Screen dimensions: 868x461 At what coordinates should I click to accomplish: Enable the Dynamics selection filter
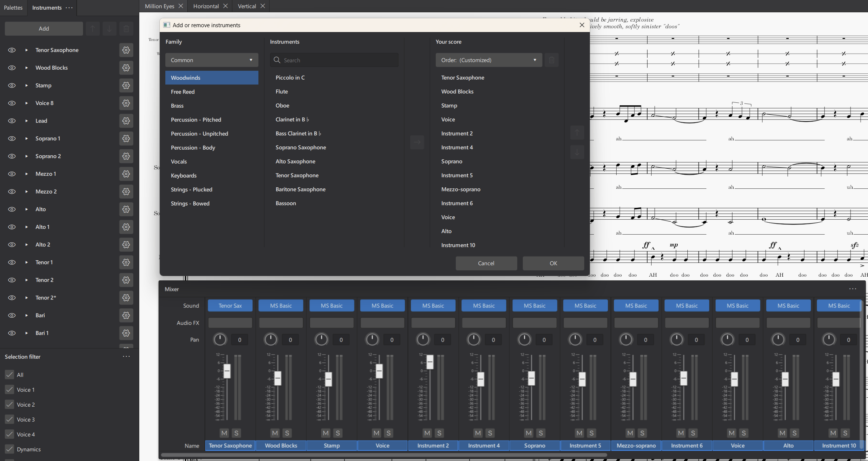pos(10,449)
